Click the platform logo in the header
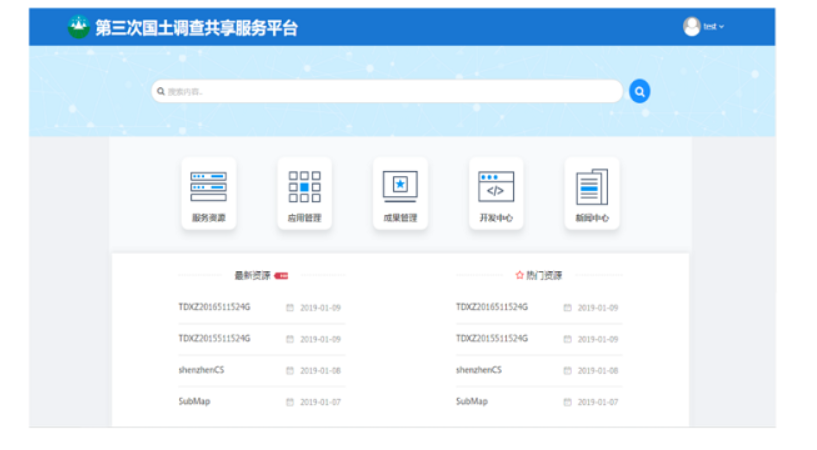This screenshot has height=450, width=817. pos(79,27)
